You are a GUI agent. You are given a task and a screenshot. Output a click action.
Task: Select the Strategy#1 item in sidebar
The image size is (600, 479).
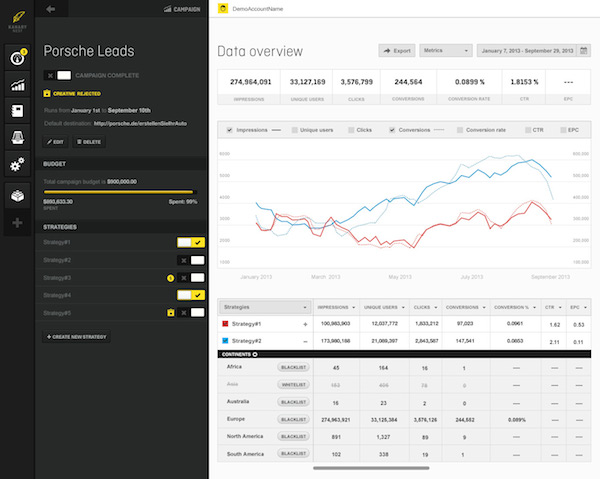point(57,242)
